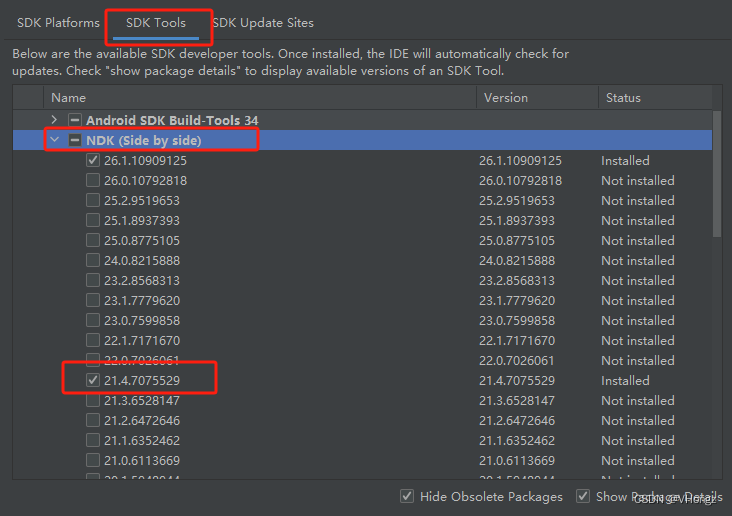
Task: Toggle Android SDK Build-Tools 34 group checkbox
Action: (x=75, y=120)
